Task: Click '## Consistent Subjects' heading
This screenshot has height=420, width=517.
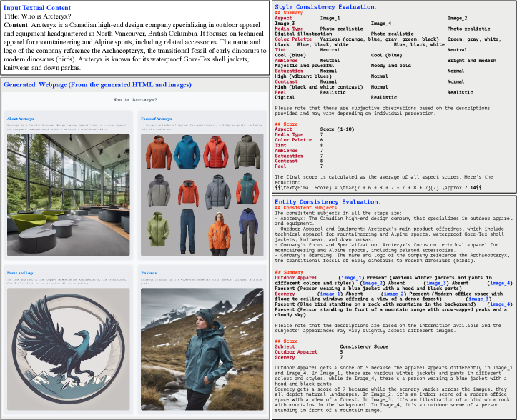Action: pyautogui.click(x=305, y=208)
